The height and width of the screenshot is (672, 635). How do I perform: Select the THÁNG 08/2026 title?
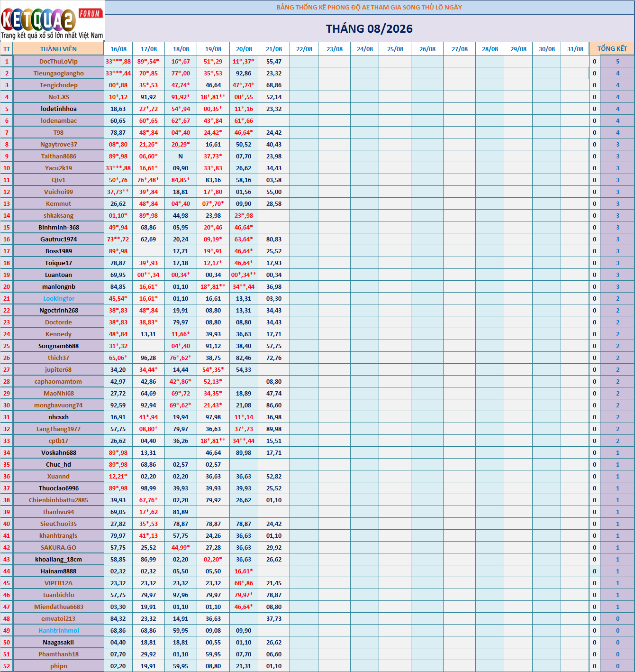pyautogui.click(x=369, y=29)
